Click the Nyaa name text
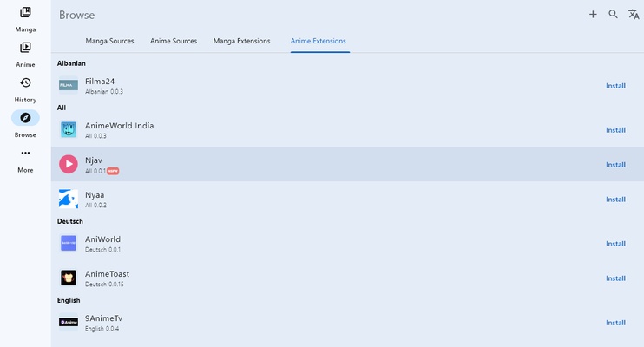644x347 pixels. pyautogui.click(x=95, y=195)
